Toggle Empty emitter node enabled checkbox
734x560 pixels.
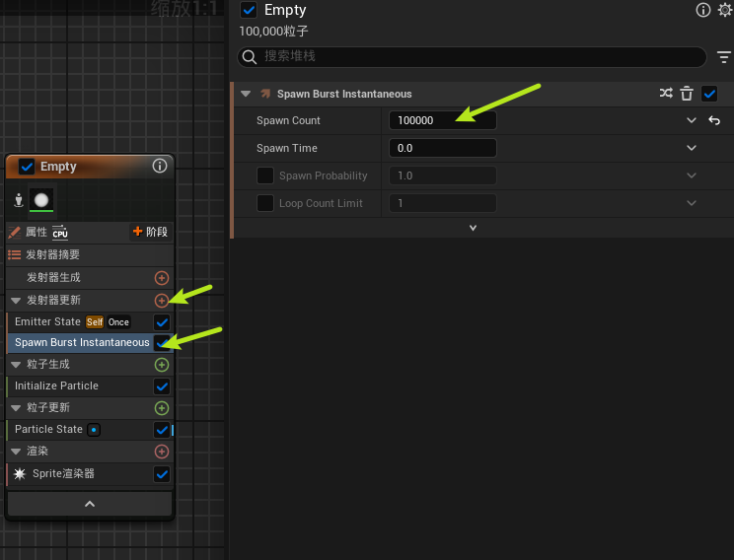27,167
